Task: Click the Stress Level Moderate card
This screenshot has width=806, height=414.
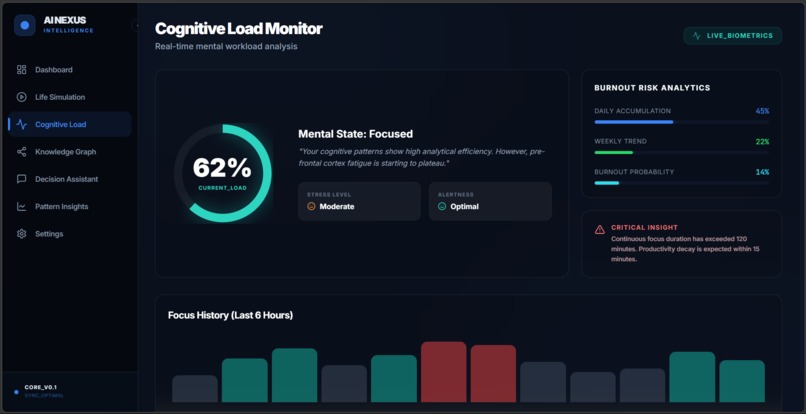Action: (359, 201)
